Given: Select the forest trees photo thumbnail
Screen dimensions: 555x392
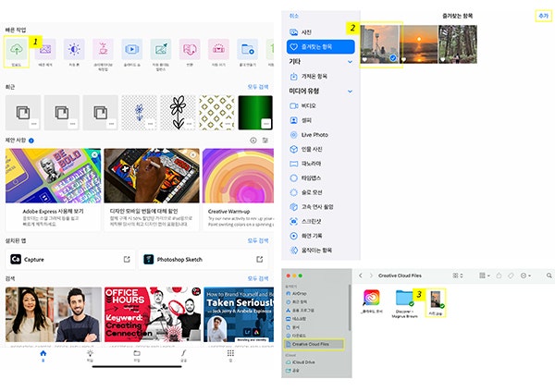Looking at the screenshot, I should [x=458, y=44].
